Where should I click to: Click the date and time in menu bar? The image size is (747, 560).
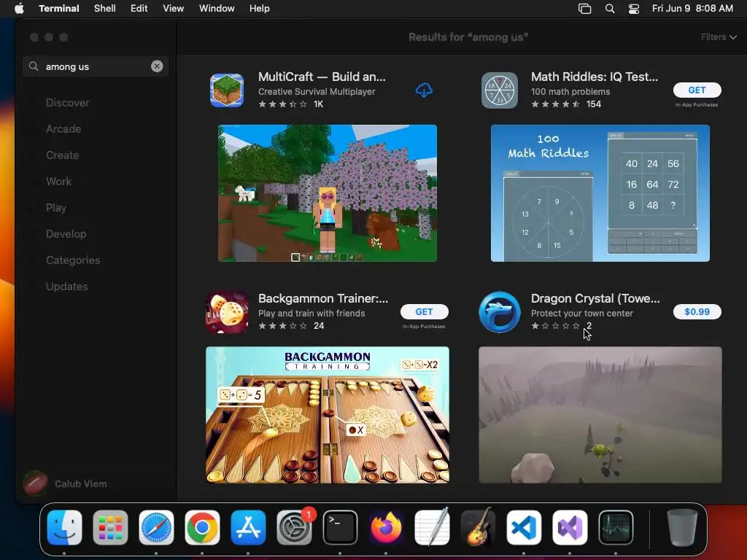692,9
